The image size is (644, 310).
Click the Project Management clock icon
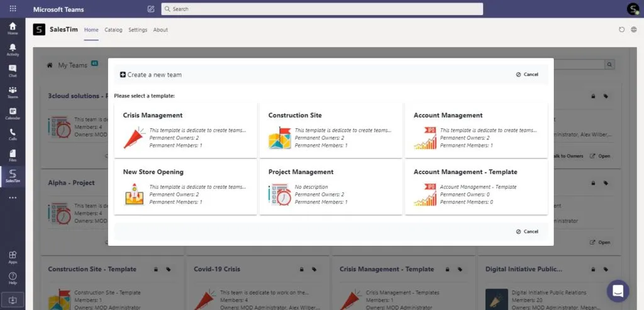280,194
